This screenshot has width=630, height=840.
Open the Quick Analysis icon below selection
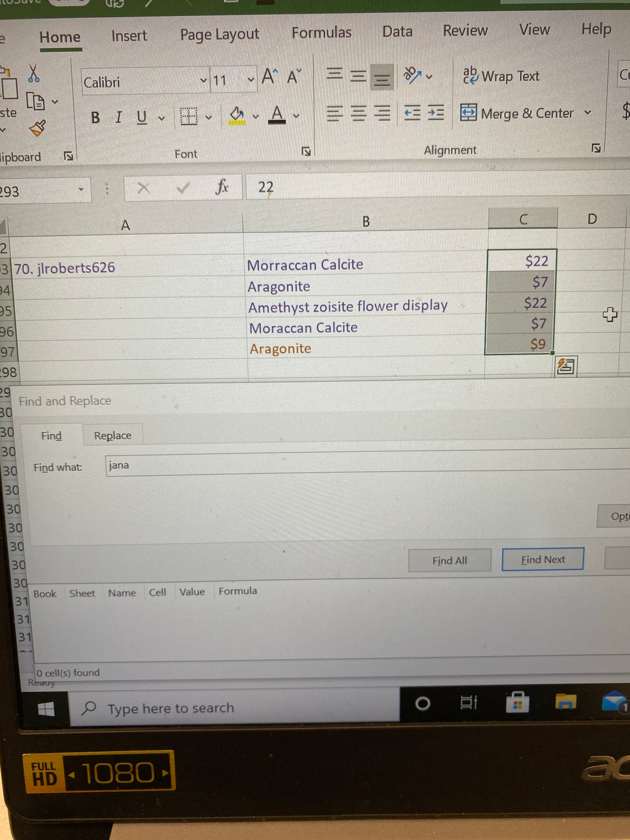coord(565,366)
